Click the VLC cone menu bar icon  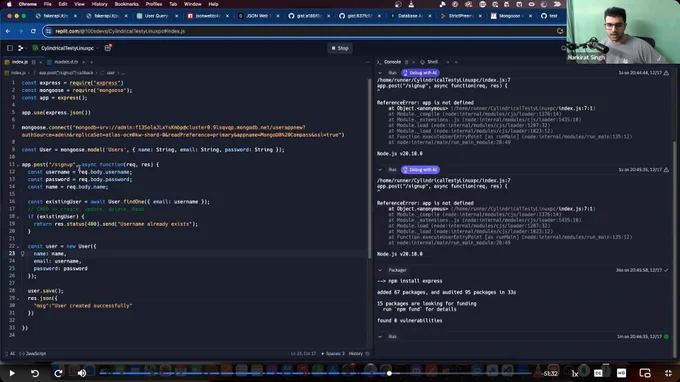[411, 4]
